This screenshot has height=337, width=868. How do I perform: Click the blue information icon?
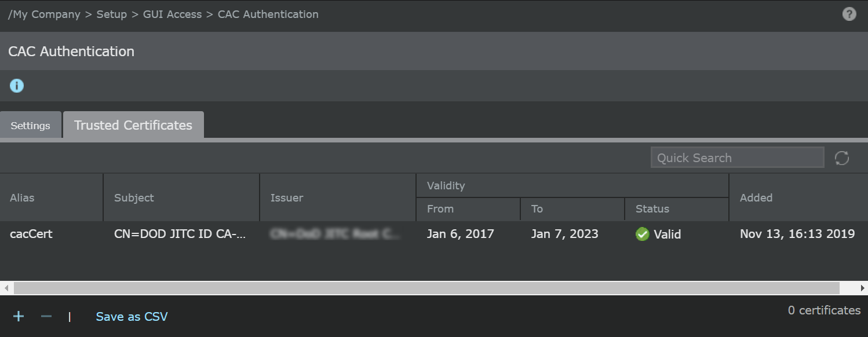[17, 86]
